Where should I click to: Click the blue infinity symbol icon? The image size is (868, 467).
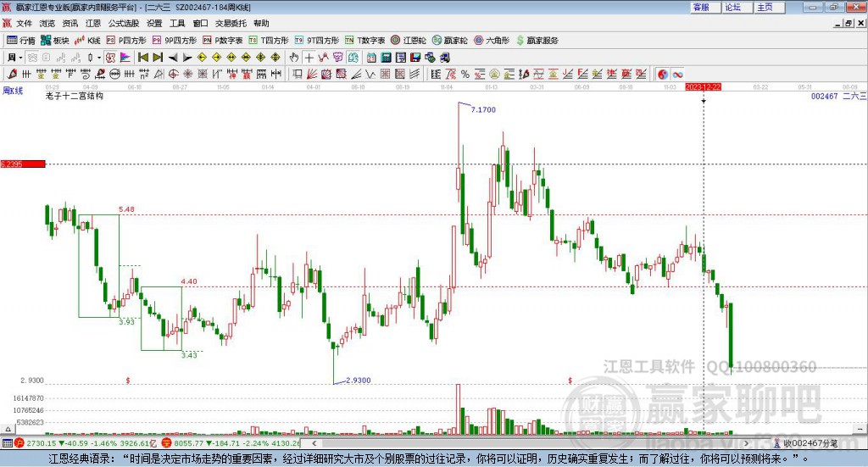tap(677, 74)
